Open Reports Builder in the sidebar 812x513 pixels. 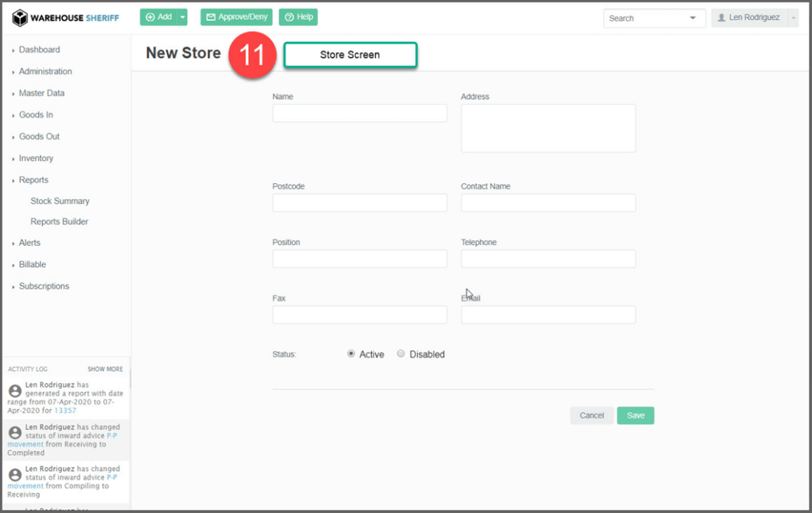[59, 221]
